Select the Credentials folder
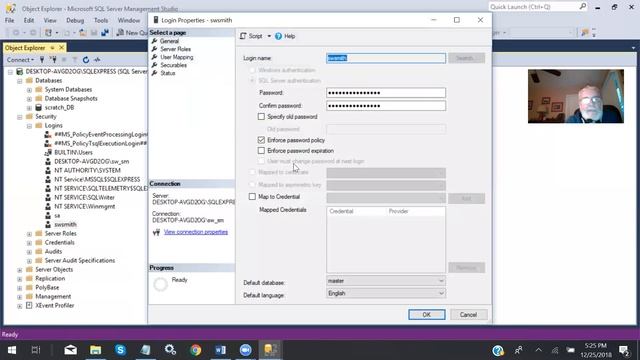 60,243
